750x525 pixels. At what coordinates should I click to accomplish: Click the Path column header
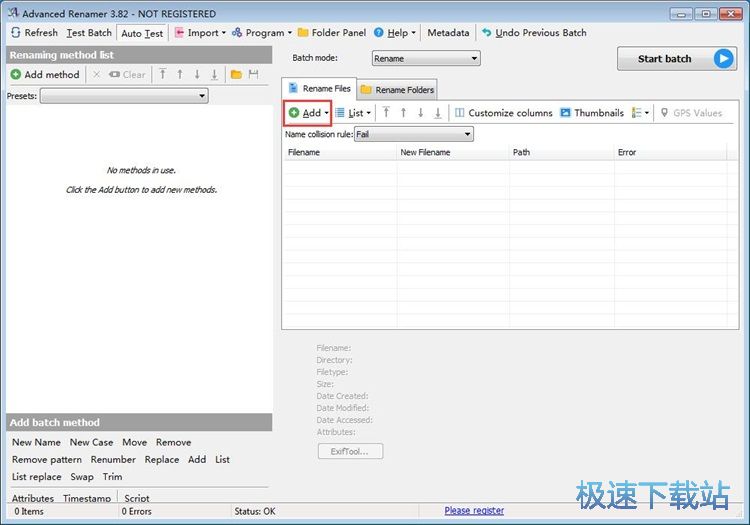562,153
